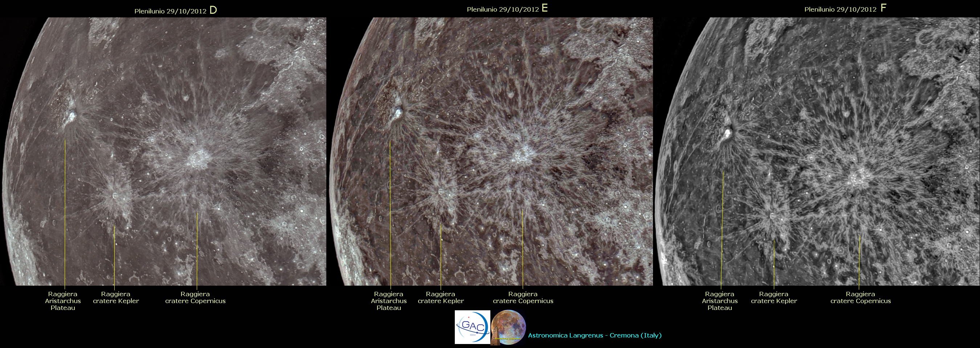The image size is (980, 348).
Task: Click Raggiera cratere Copernicus label under panel F
Action: pyautogui.click(x=861, y=298)
